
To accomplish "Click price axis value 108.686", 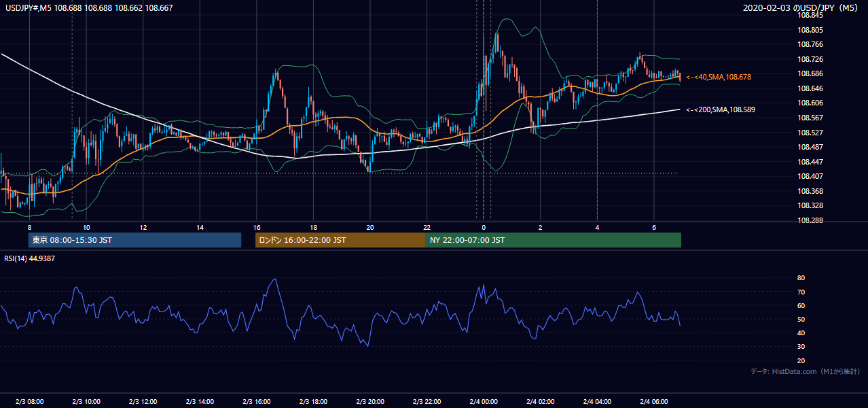I will (810, 74).
